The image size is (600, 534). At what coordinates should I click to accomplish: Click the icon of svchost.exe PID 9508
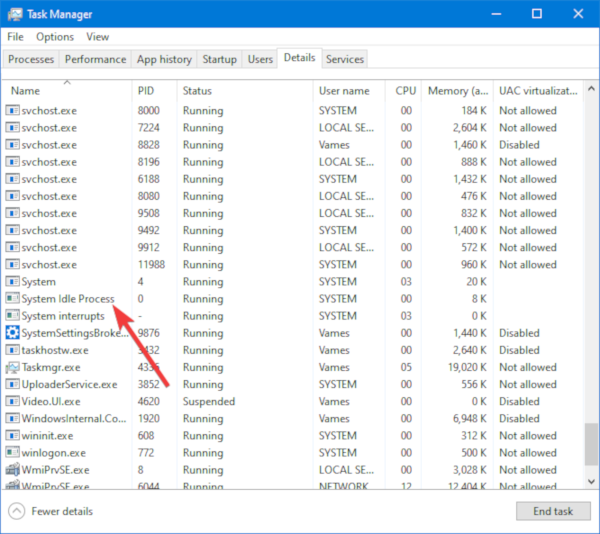[12, 213]
